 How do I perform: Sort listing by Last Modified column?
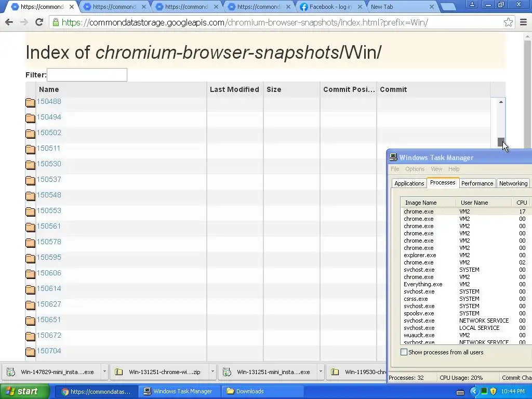tap(235, 89)
